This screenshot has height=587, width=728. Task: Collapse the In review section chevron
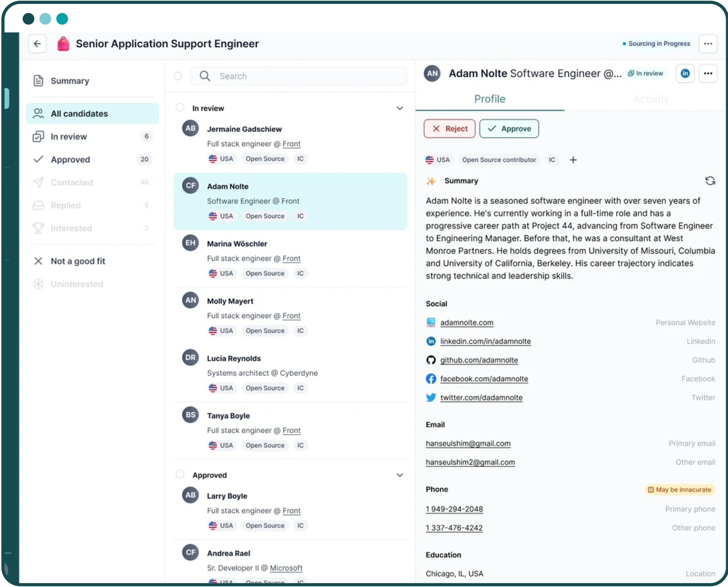(400, 108)
